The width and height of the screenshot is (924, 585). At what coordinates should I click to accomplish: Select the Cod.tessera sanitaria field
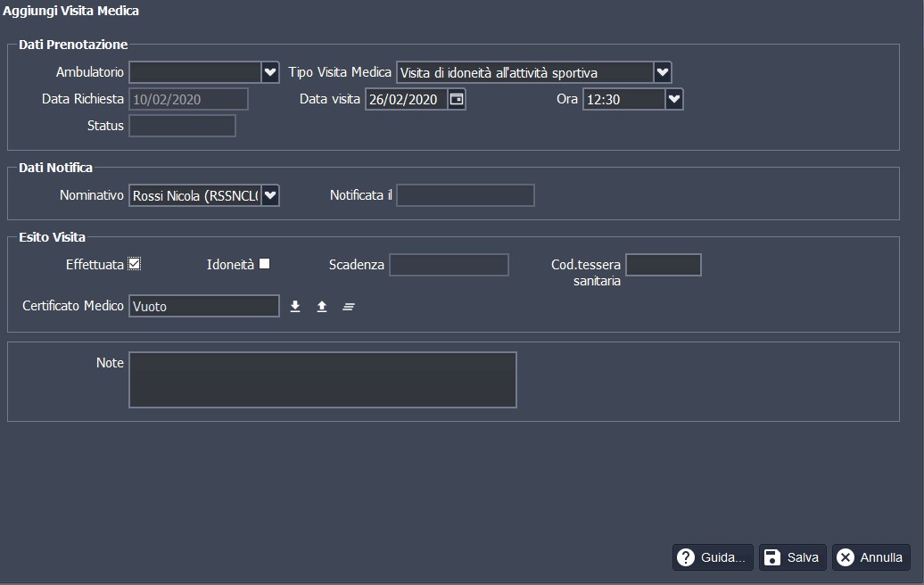pos(663,265)
